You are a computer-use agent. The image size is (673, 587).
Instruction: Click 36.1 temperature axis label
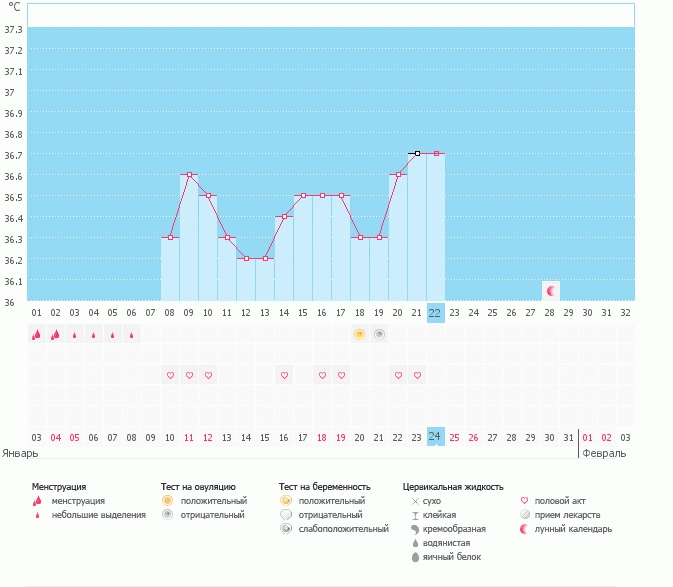(13, 281)
